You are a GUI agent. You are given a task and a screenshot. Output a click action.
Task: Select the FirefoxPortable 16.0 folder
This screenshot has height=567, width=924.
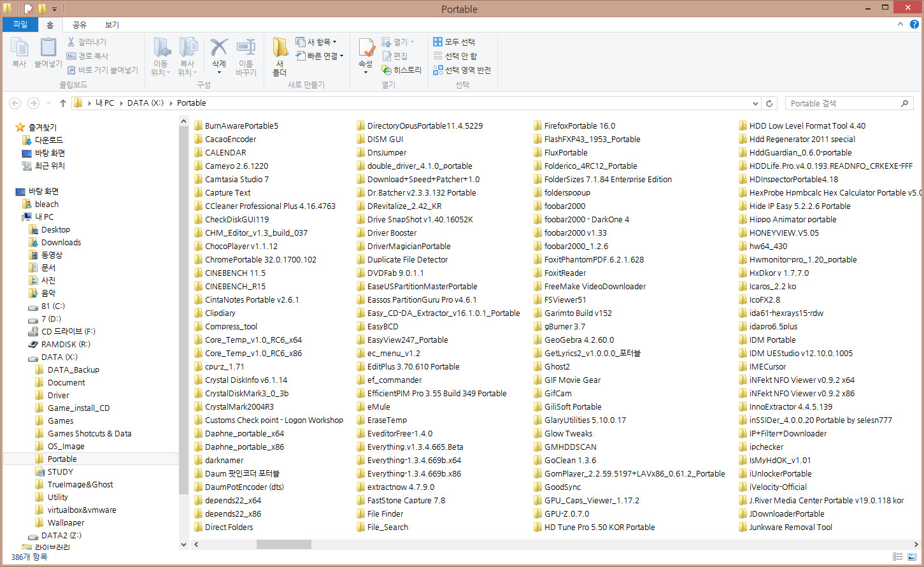point(579,126)
